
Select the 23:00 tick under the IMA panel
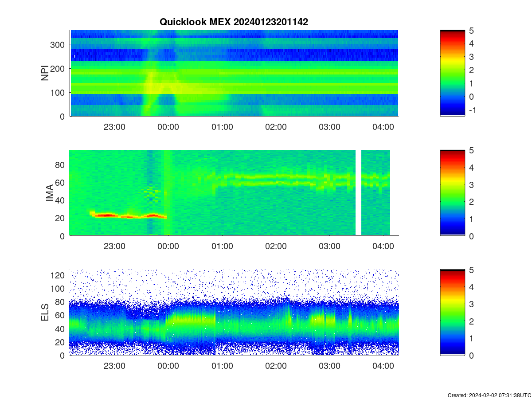coord(114,246)
